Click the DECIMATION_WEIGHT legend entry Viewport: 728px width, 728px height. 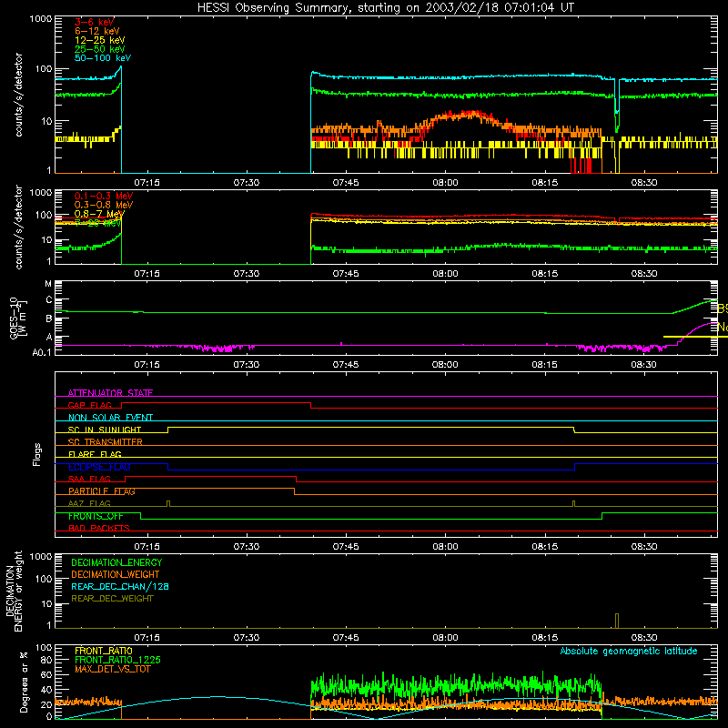point(116,574)
